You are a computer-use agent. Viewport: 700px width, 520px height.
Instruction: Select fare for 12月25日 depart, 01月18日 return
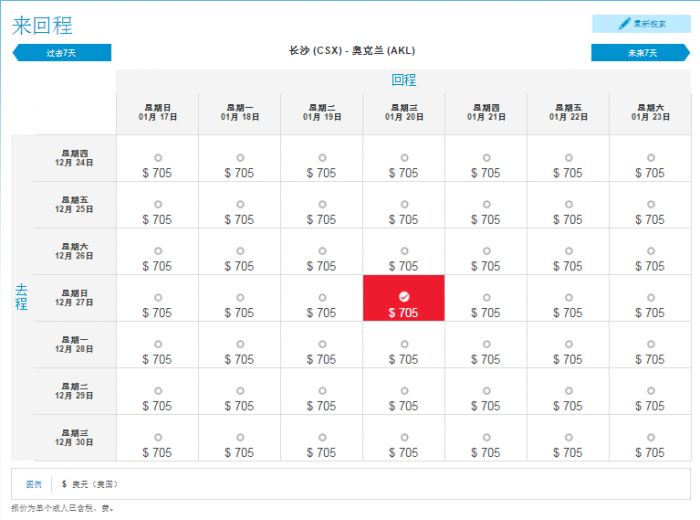(x=240, y=204)
